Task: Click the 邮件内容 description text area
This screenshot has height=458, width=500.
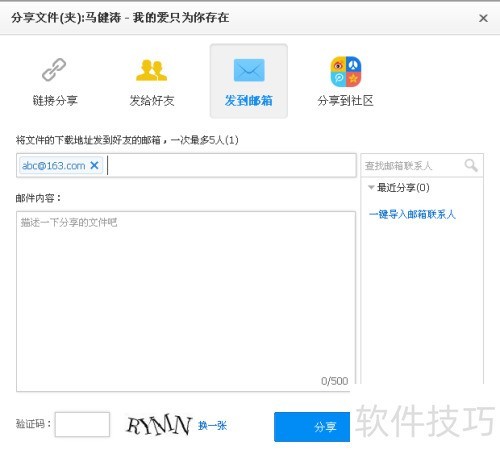Action: (x=186, y=301)
